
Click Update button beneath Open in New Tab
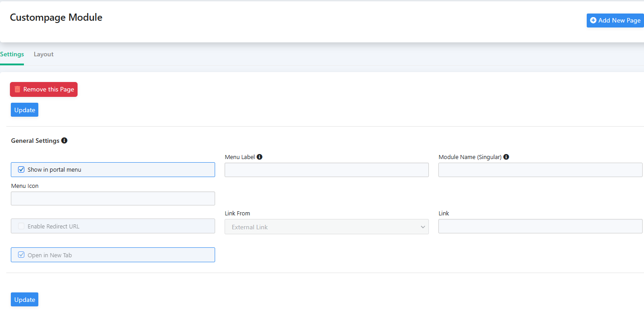click(x=25, y=300)
